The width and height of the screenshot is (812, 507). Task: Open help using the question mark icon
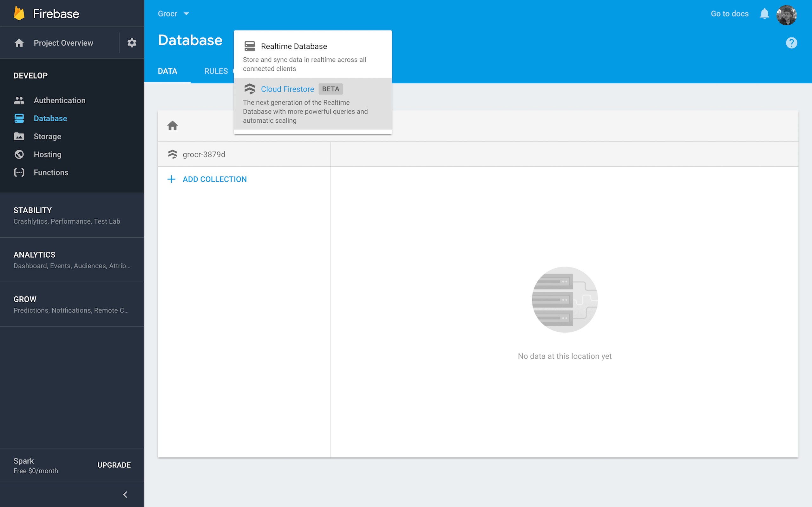(791, 42)
